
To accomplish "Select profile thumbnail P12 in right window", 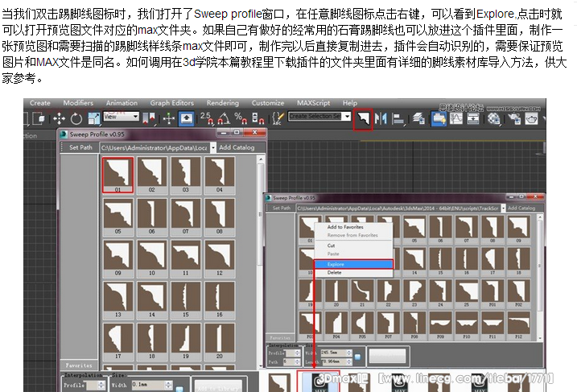I will point(518,325).
